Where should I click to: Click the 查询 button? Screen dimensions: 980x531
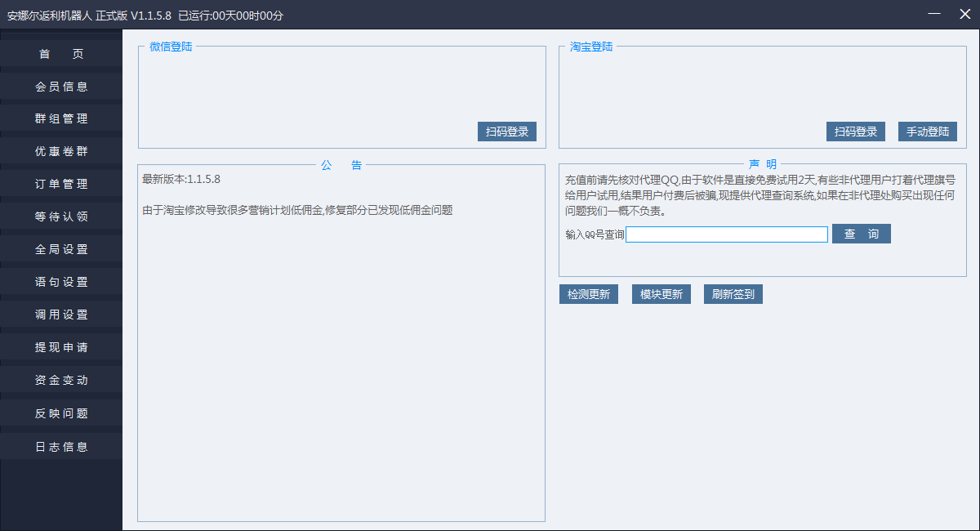(x=861, y=234)
